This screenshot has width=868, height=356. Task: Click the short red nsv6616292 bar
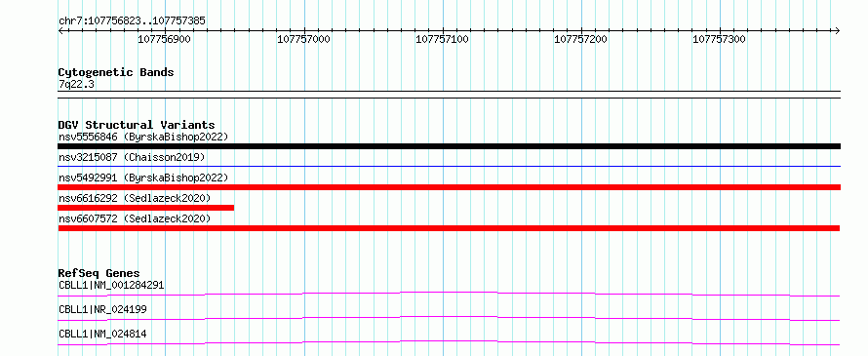click(145, 208)
